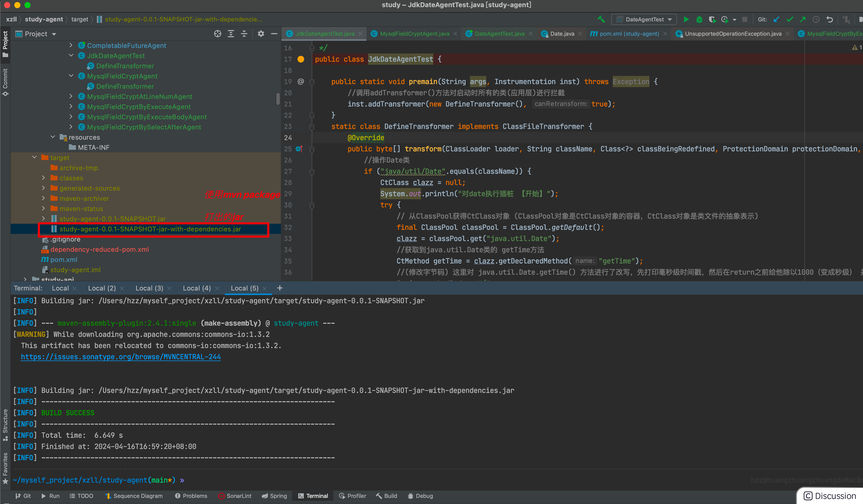Commit changes with the green Git checkmark
This screenshot has width=863, height=504.
[790, 20]
